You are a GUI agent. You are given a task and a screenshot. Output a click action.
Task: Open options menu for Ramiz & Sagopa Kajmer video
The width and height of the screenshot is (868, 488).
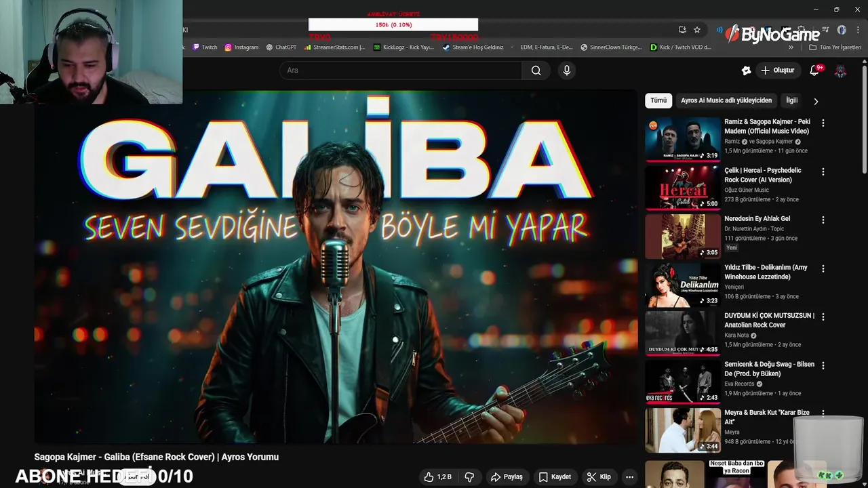coord(823,123)
